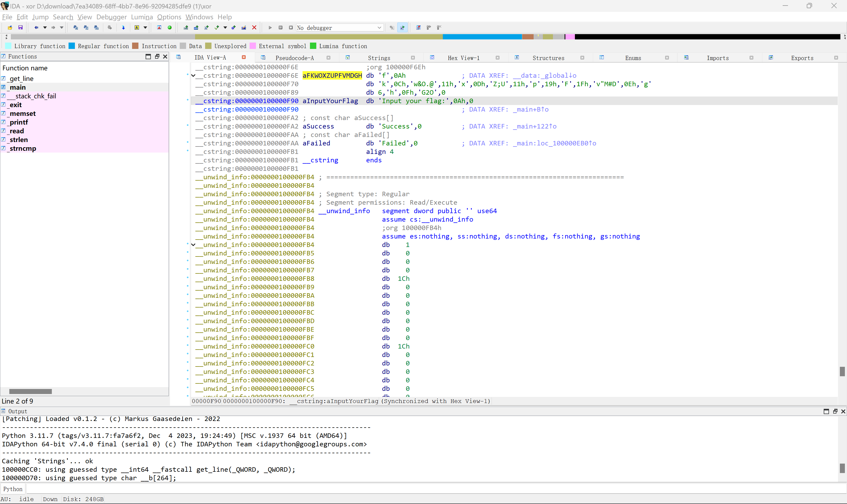Switch to the Imports tab
The image size is (847, 504).
(x=718, y=58)
